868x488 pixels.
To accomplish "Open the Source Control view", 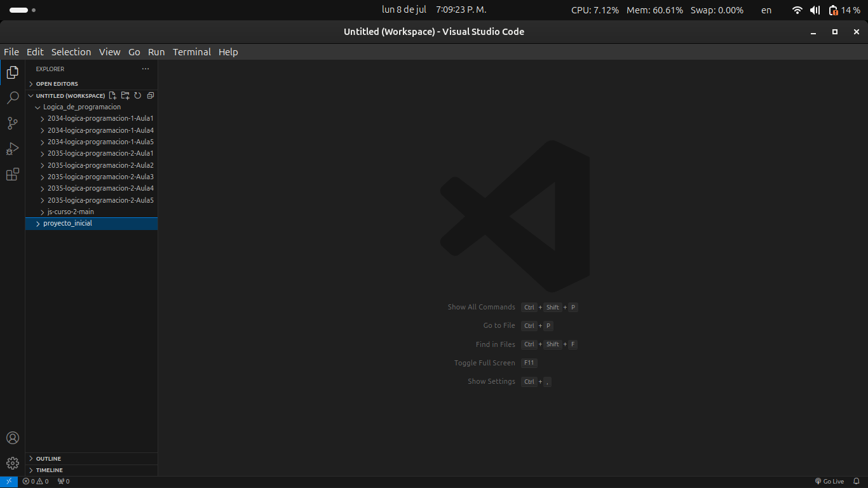I will [x=12, y=123].
